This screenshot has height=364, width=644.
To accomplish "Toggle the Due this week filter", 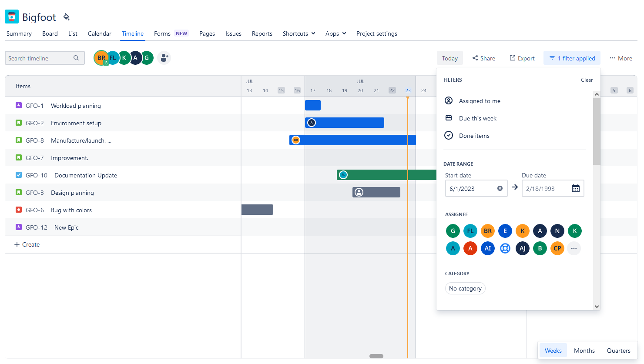I will (477, 118).
